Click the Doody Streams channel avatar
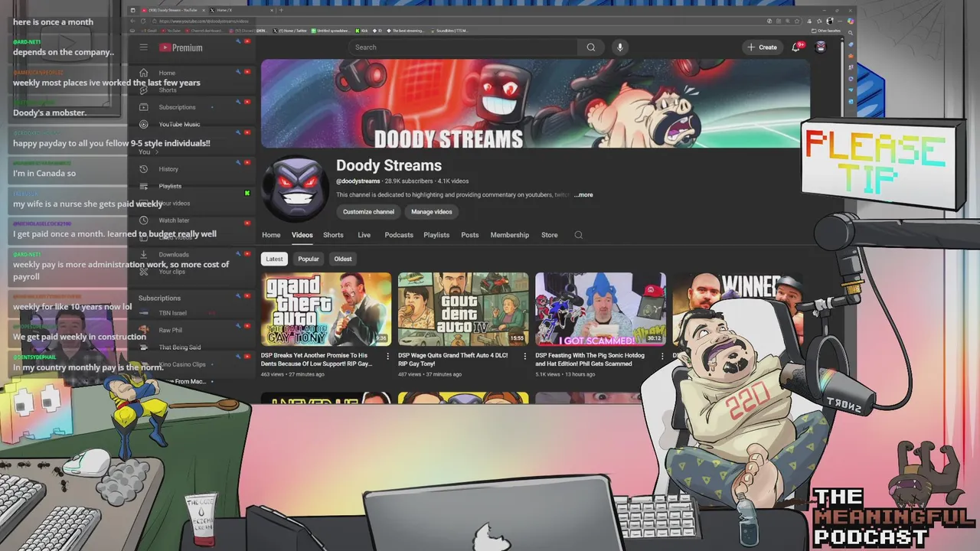The height and width of the screenshot is (551, 980). [x=296, y=188]
